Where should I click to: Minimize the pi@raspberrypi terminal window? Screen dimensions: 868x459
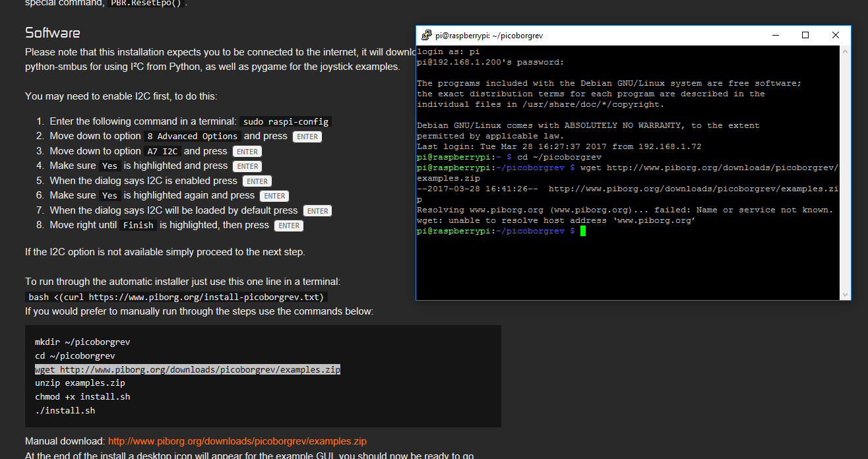tap(774, 36)
